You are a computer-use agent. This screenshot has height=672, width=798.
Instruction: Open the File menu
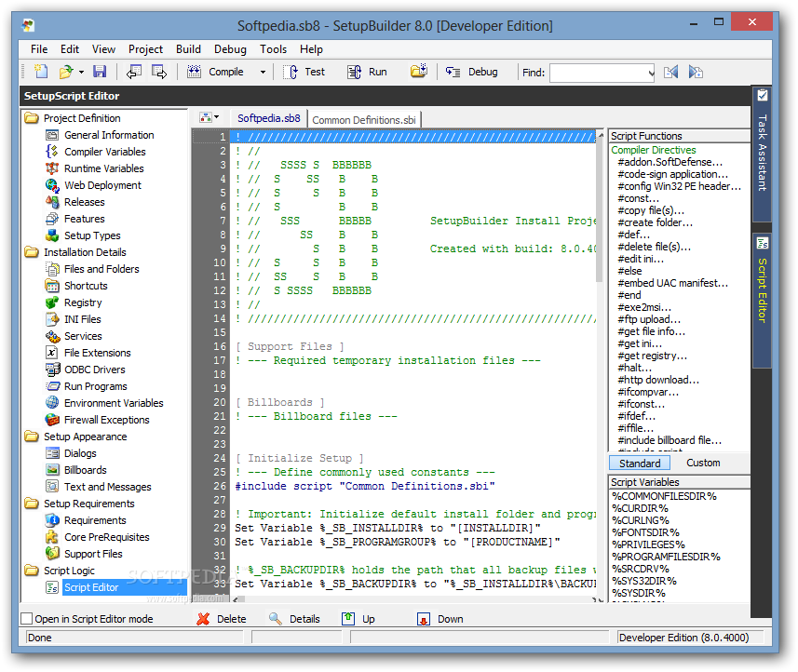click(x=39, y=49)
